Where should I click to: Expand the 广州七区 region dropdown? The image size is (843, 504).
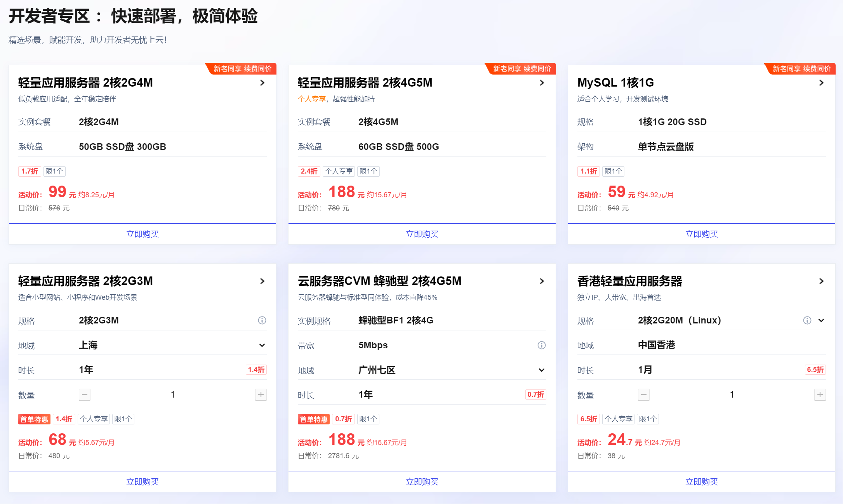tap(542, 370)
